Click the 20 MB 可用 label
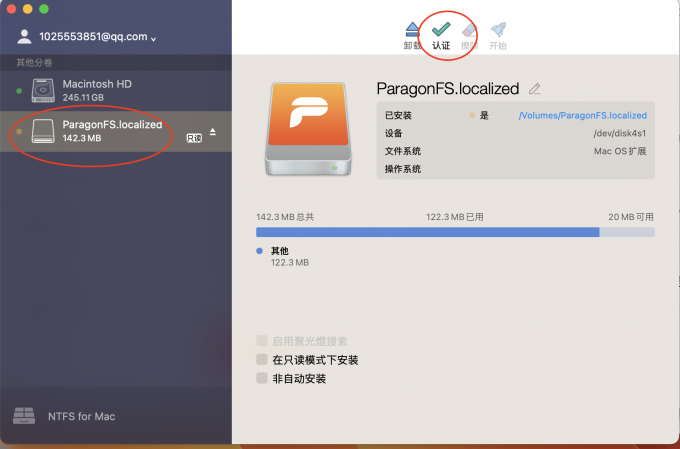This screenshot has height=449, width=680. [x=631, y=217]
